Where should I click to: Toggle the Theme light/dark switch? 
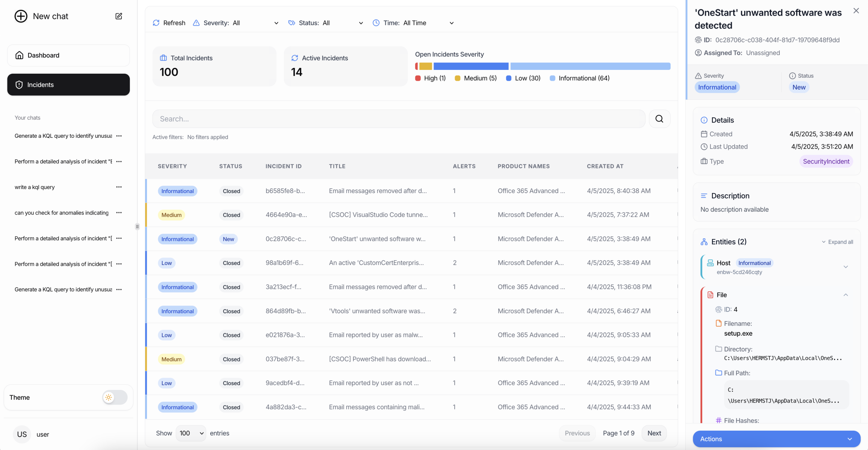[115, 397]
